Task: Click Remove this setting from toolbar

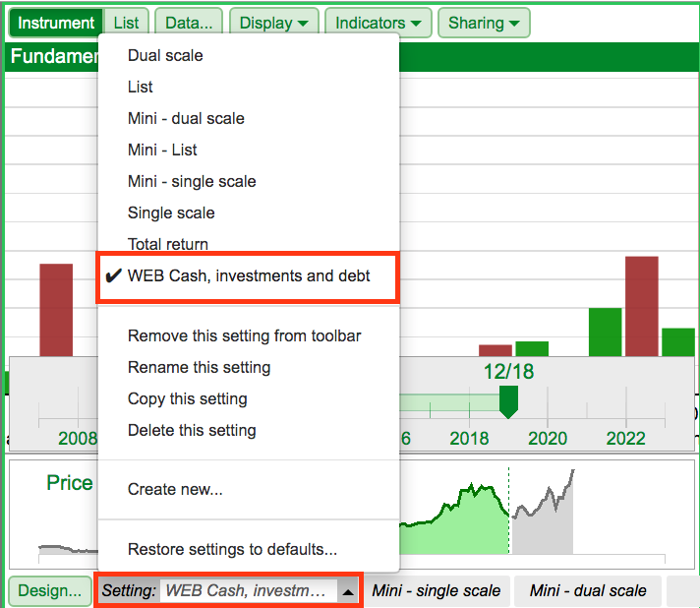Action: (248, 335)
